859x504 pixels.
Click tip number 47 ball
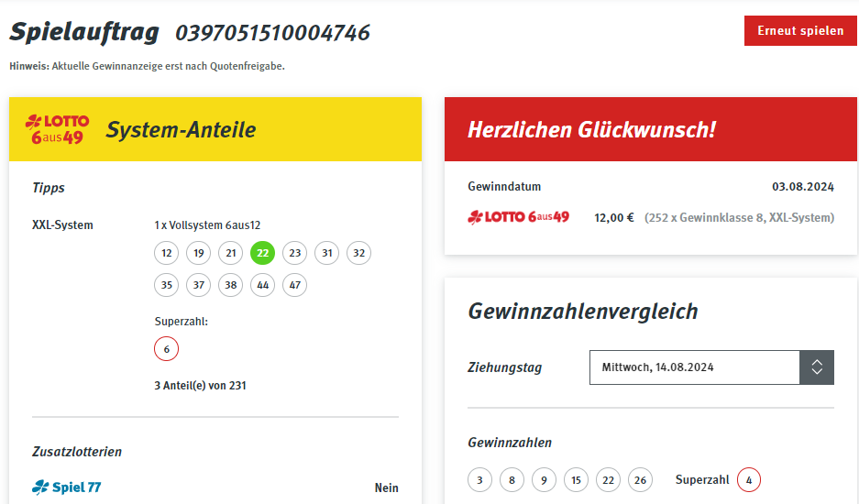pos(294,285)
